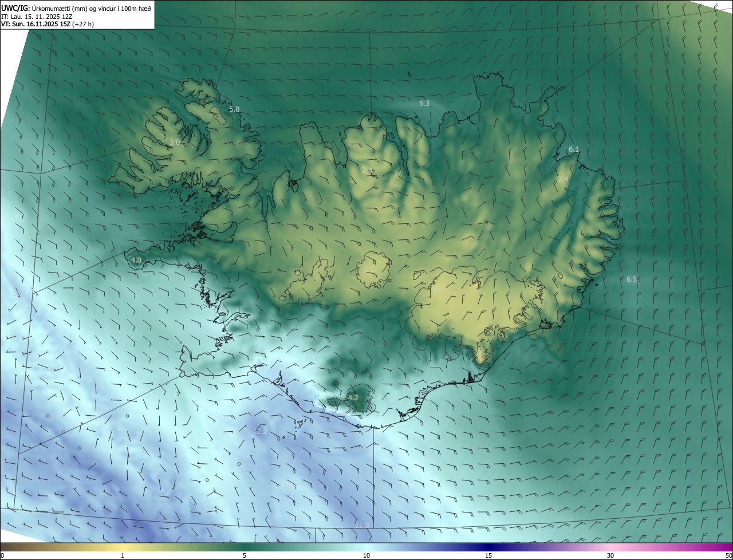Click the 6.1 value on the northeast coast
The image size is (733, 560).
[574, 149]
